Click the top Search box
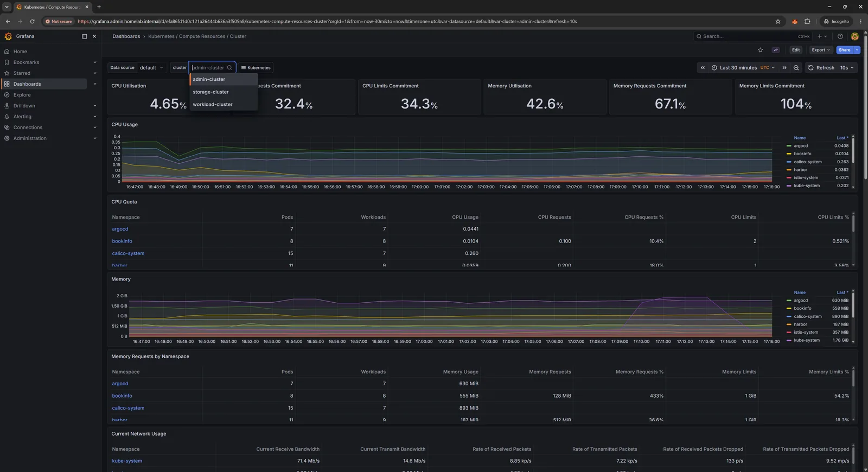Screen dimensions: 868x472 (752, 36)
